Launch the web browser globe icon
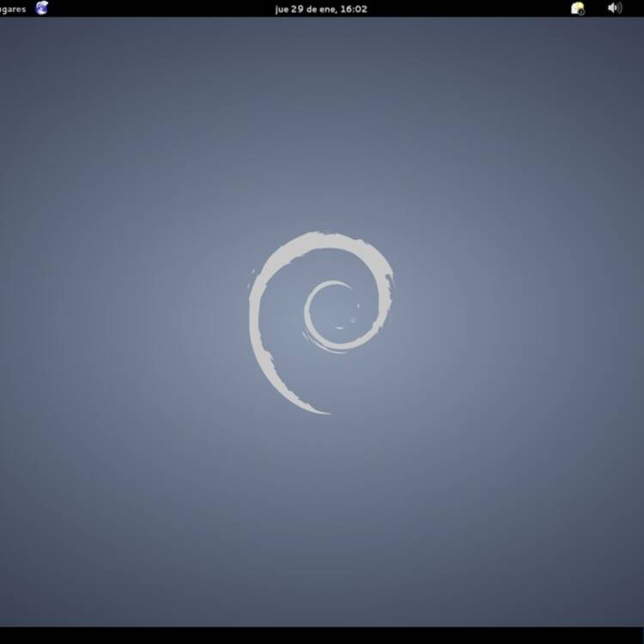 (41, 8)
